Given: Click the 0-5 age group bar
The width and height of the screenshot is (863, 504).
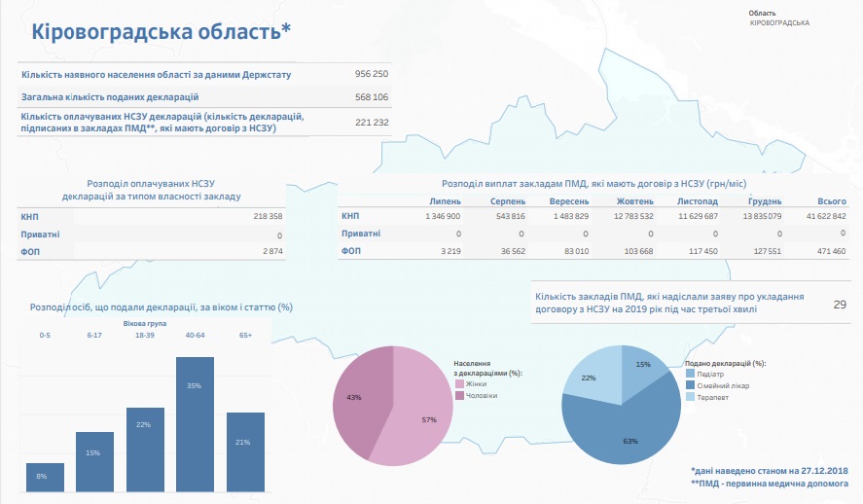Looking at the screenshot, I should [x=45, y=477].
